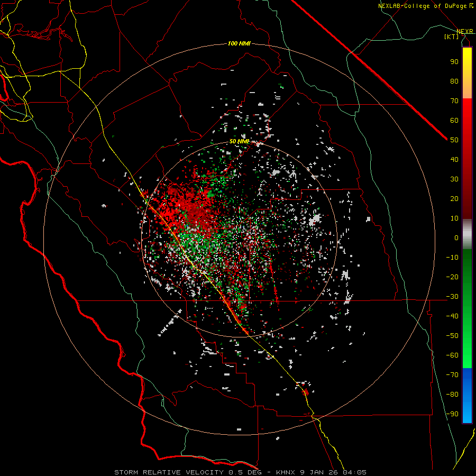The width and height of the screenshot is (476, 476).
Task: Click the -10 scale label
Action: click(x=452, y=258)
